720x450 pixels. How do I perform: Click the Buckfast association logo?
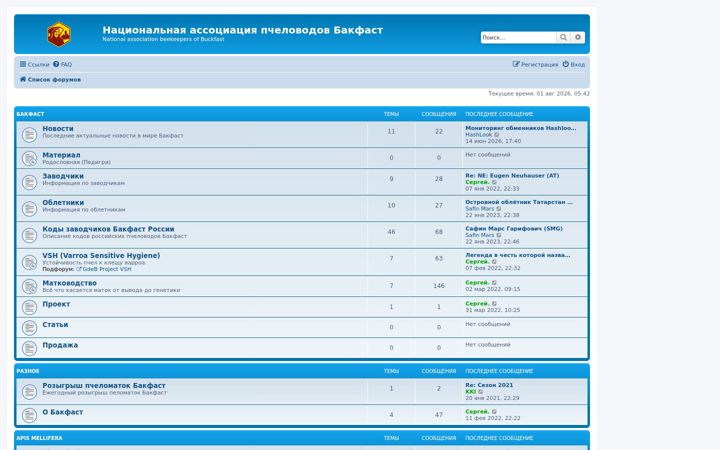(59, 34)
